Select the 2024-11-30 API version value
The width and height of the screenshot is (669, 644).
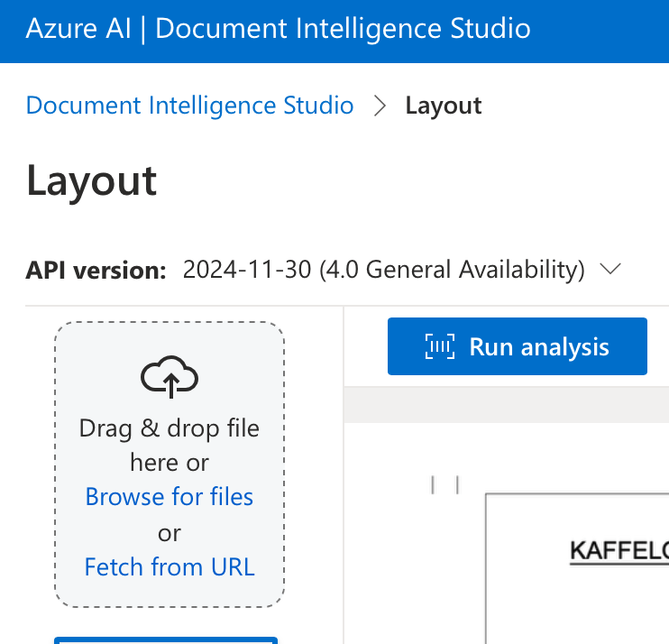[x=383, y=270]
